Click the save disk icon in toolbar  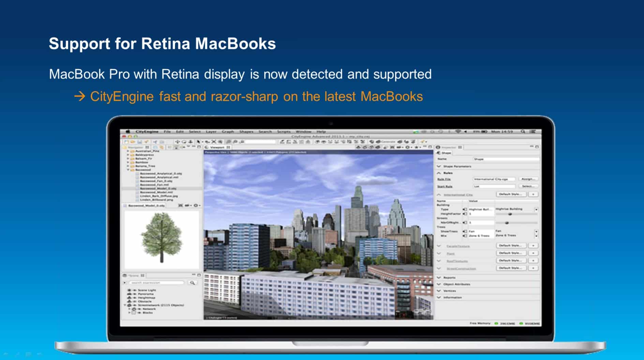tap(139, 142)
